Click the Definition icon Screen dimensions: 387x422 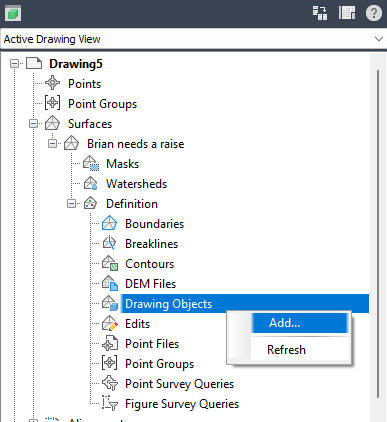tap(90, 203)
